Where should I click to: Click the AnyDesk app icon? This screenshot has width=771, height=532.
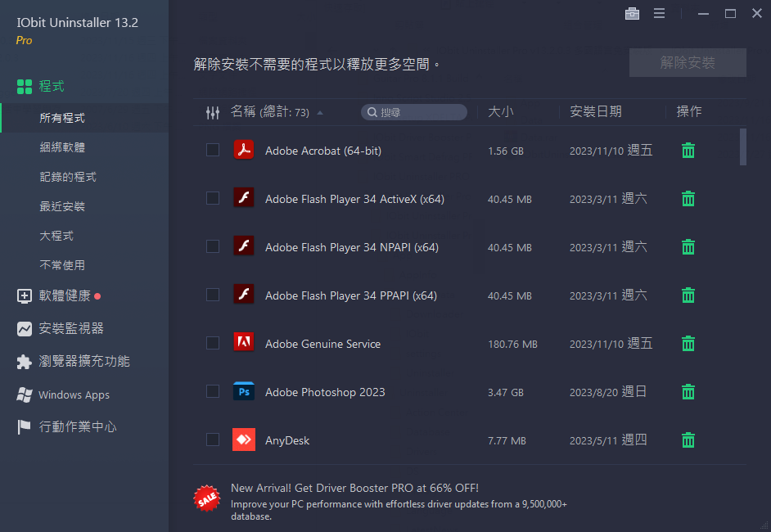point(243,440)
